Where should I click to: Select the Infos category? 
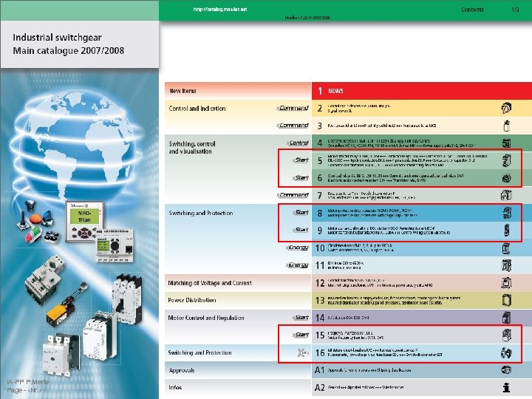click(x=175, y=387)
